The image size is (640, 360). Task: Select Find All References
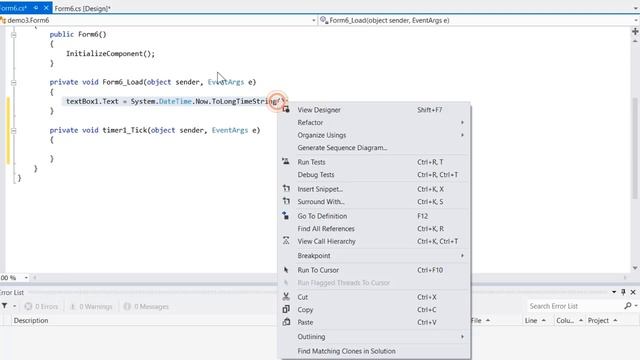374,229
